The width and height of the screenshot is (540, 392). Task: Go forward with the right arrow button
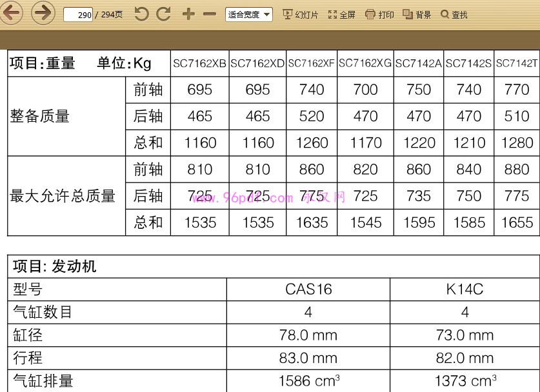click(x=43, y=14)
